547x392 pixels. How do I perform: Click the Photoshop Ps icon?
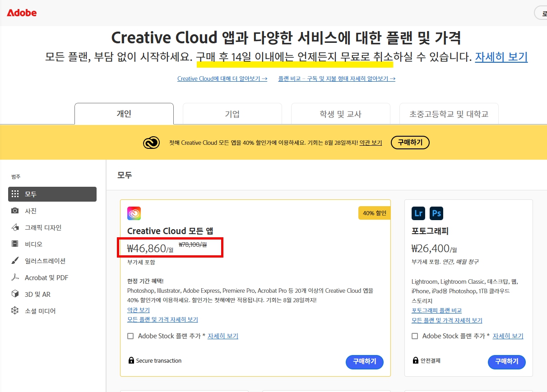[436, 213]
